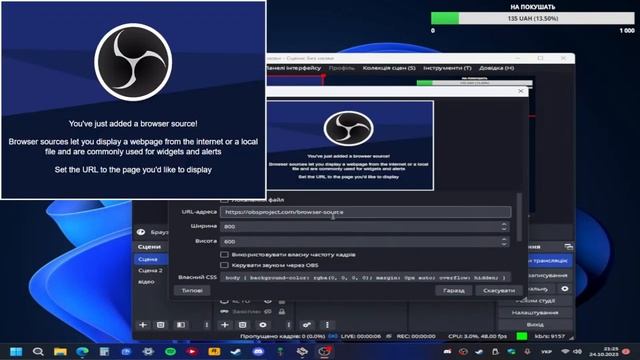Click the Ширина width field showing 800
640x360 pixels.
click(365, 227)
